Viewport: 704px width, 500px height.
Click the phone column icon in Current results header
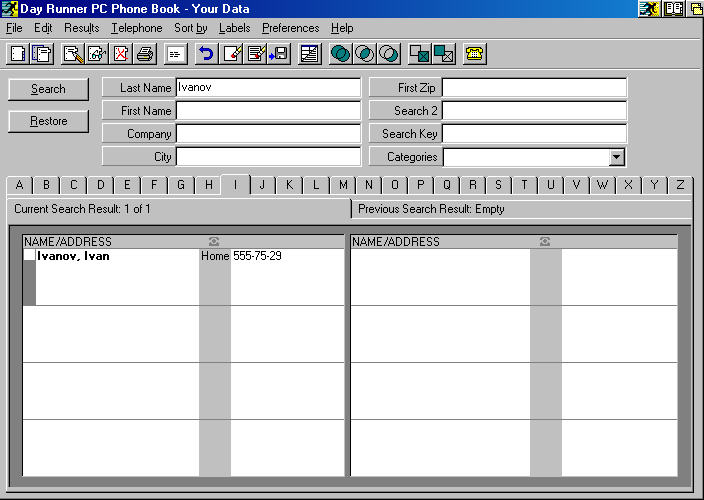[x=214, y=241]
